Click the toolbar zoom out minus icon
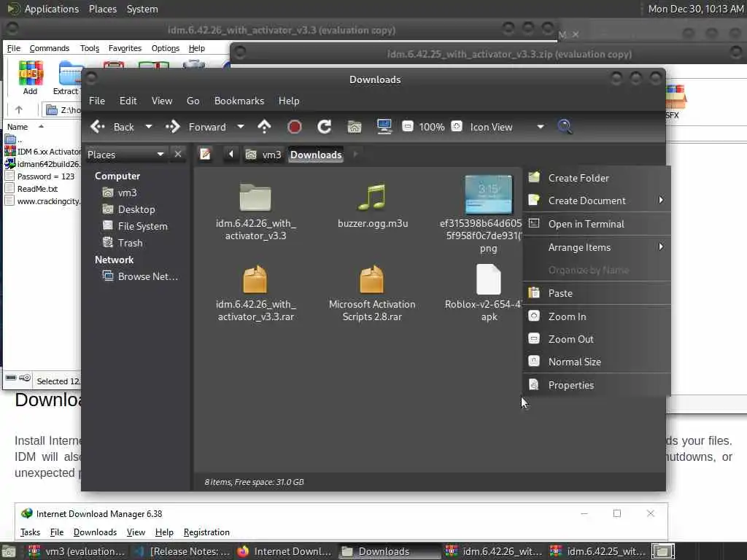The height and width of the screenshot is (560, 747). [x=407, y=127]
